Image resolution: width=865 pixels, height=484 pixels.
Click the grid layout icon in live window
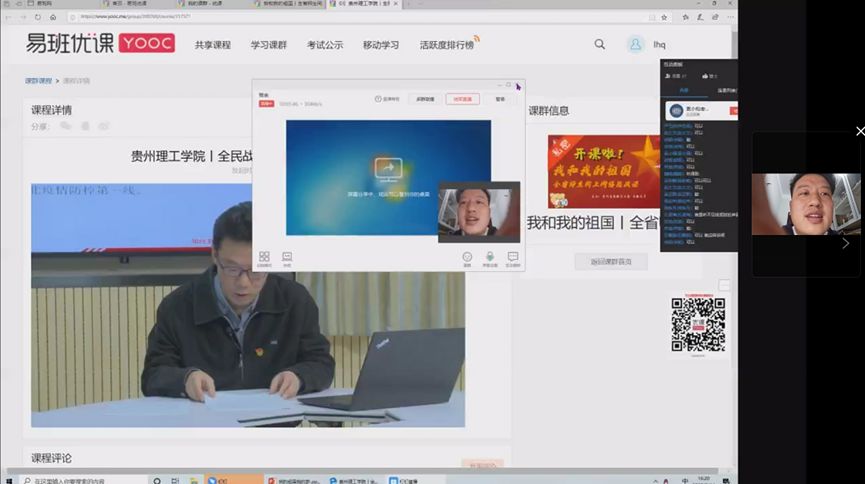pyautogui.click(x=265, y=258)
